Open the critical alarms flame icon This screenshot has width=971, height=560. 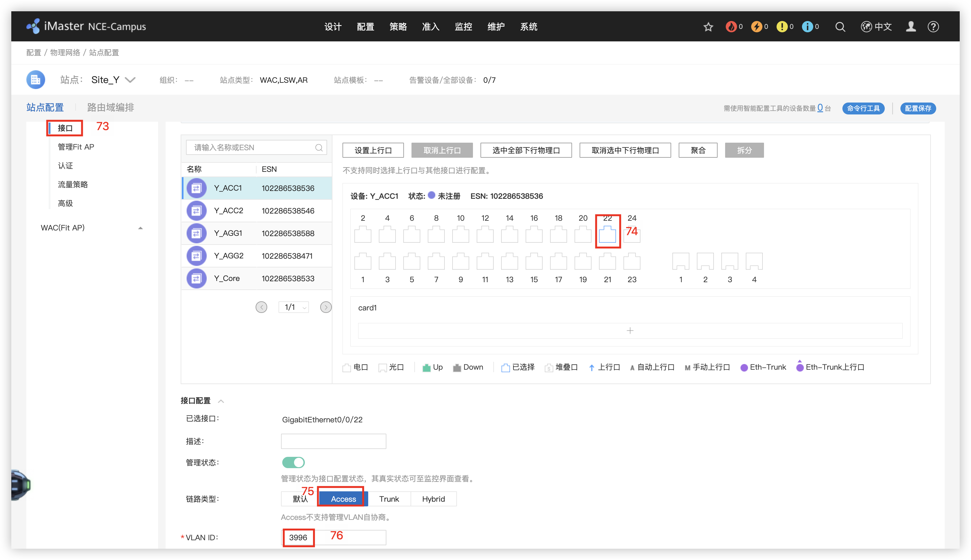tap(731, 27)
